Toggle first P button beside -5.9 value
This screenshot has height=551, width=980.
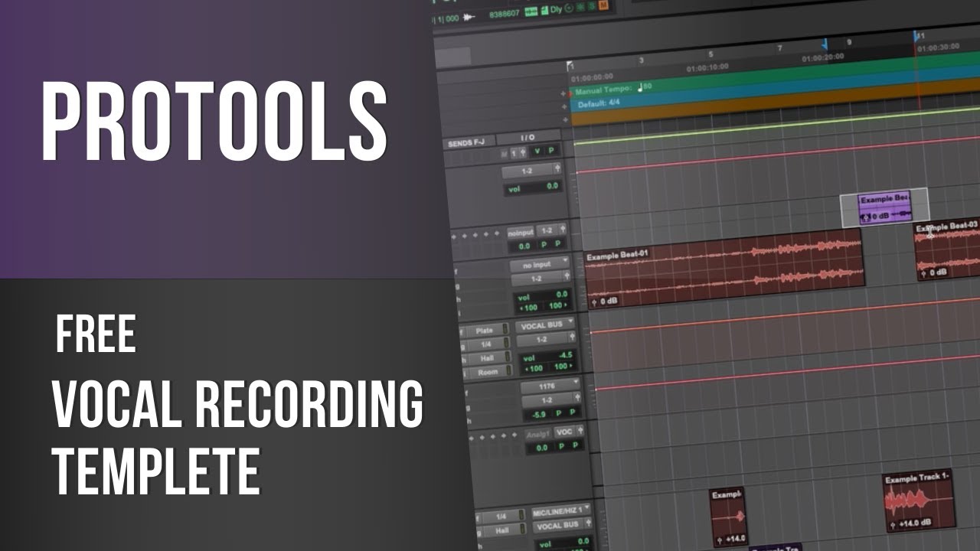point(560,413)
